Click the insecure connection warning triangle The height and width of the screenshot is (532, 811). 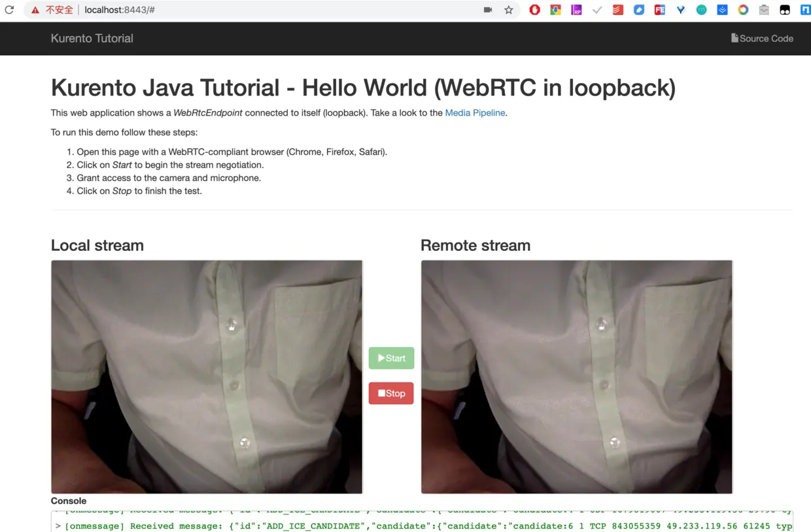[x=35, y=10]
